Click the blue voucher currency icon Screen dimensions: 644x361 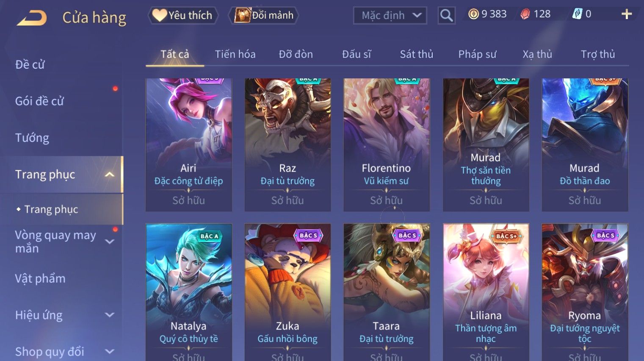[x=577, y=14]
